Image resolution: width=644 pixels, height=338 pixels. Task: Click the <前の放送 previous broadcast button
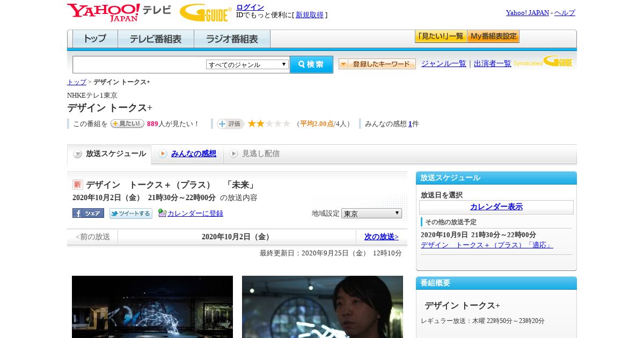pos(93,237)
